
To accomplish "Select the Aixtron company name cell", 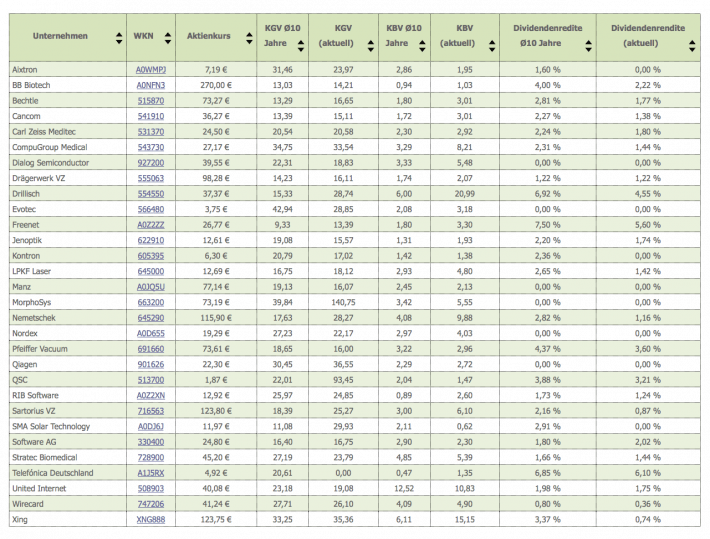I will click(68, 70).
